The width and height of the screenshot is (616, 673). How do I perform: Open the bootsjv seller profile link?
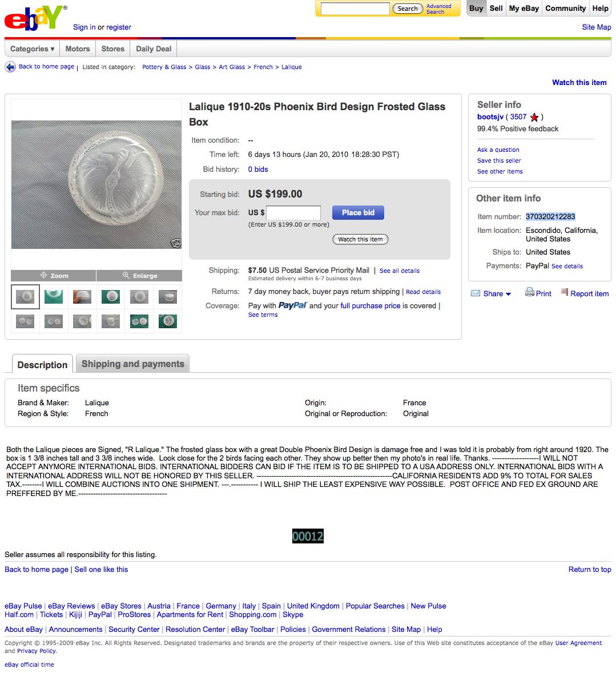coord(490,117)
